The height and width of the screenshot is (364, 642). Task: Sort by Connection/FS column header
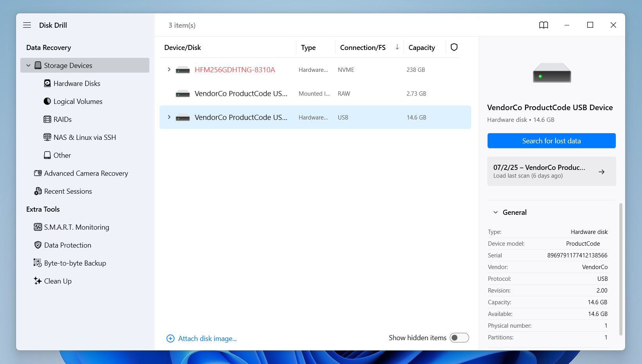click(362, 48)
